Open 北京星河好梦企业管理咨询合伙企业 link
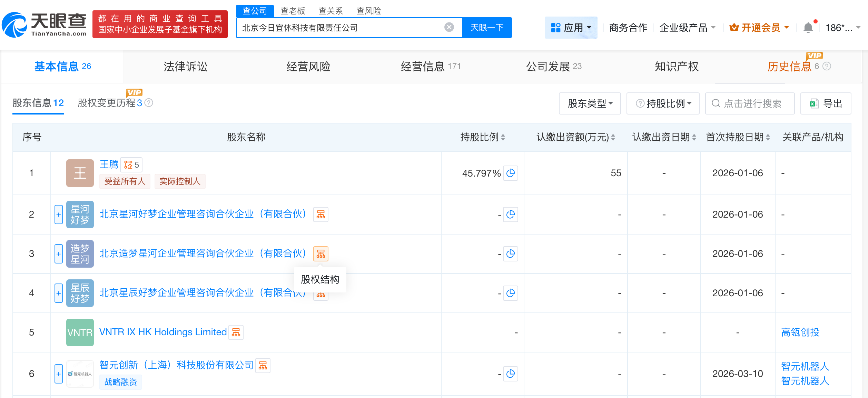 203,214
